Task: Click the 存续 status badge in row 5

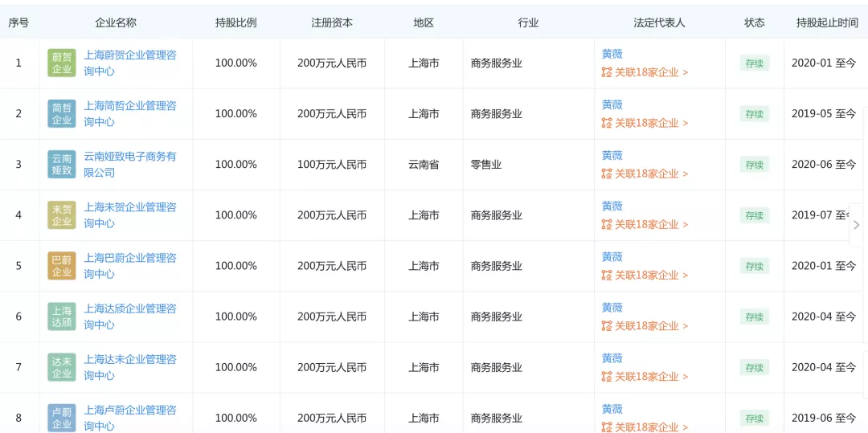Action: point(755,266)
